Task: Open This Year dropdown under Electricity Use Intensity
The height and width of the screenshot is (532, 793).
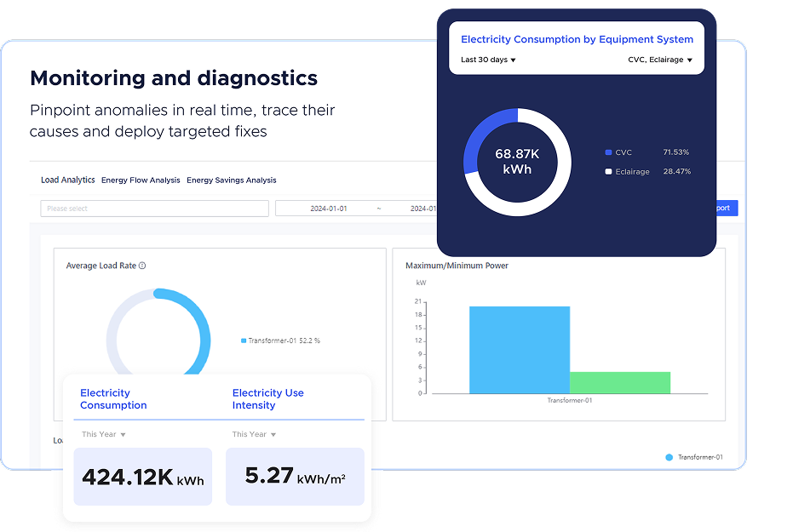Action: [254, 435]
